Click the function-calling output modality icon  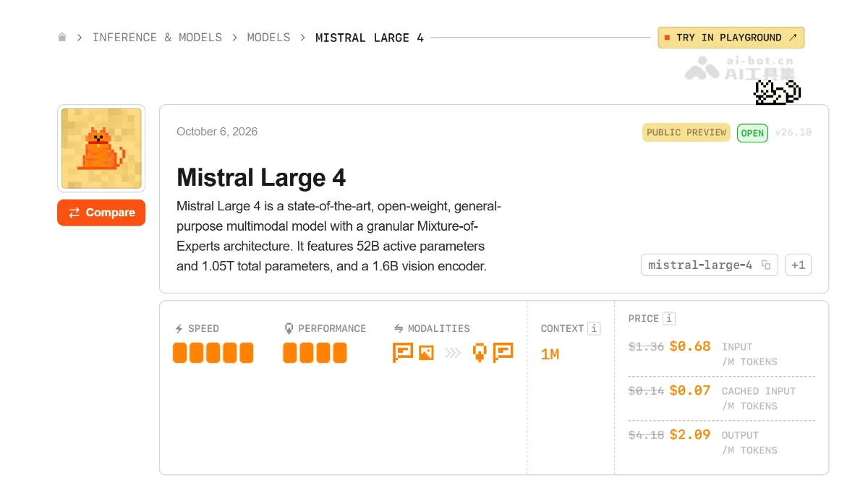(x=478, y=353)
